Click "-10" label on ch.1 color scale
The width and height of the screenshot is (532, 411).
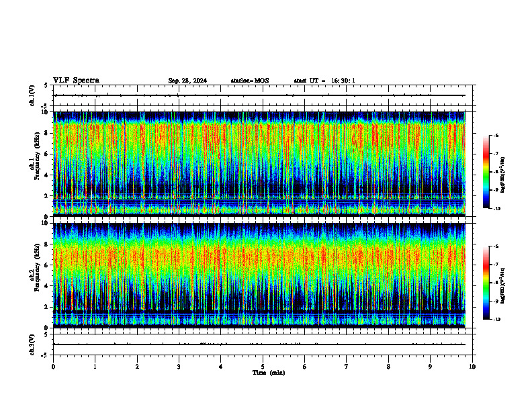tap(496, 208)
